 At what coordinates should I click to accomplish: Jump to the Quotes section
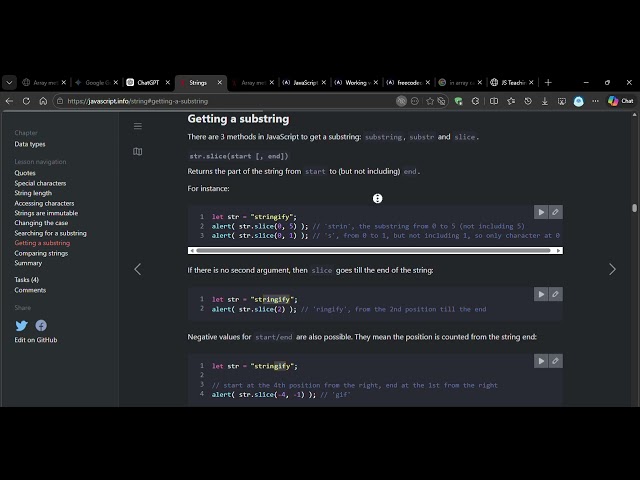click(25, 173)
